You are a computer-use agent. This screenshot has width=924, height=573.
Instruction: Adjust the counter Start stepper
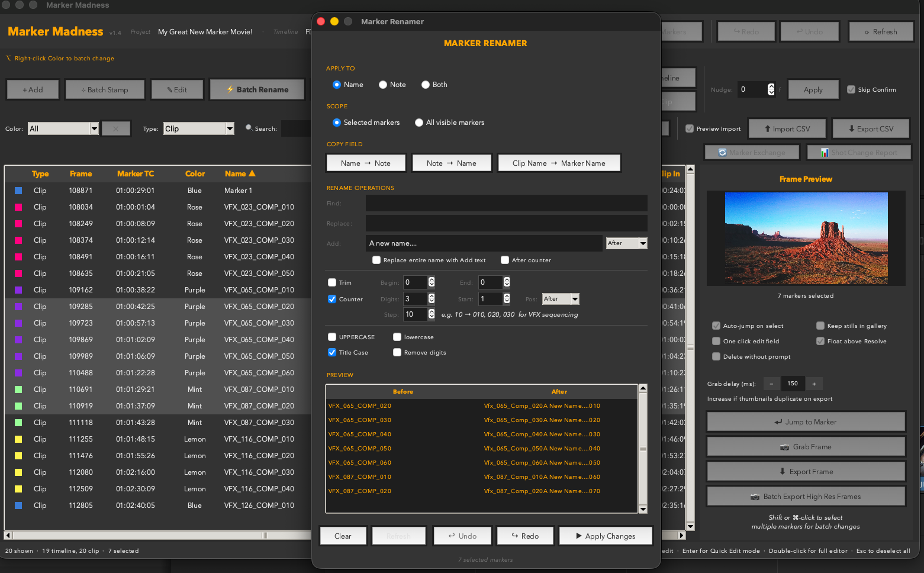[507, 299]
